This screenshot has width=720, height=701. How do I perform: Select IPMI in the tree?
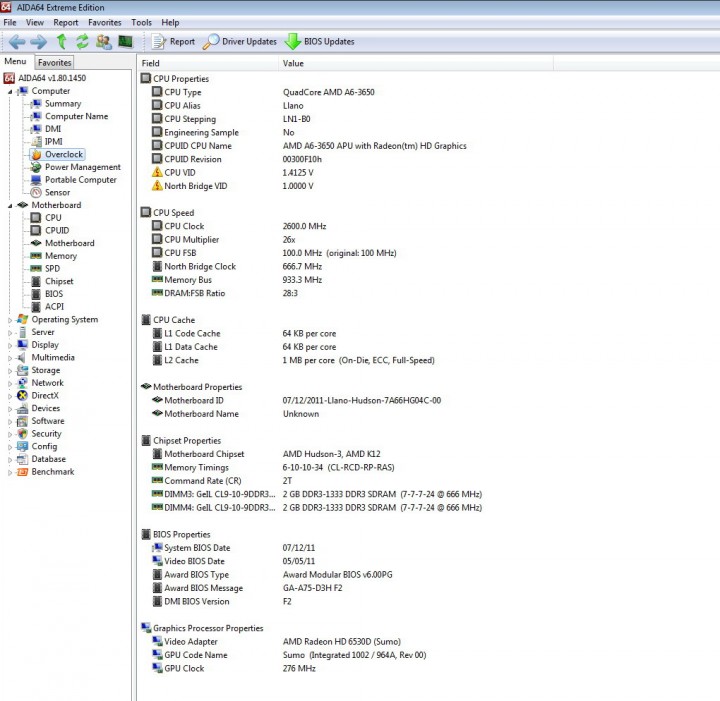(54, 142)
